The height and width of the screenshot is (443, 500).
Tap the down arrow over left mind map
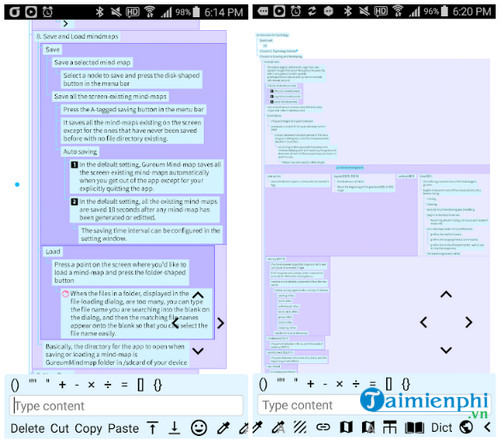198,351
